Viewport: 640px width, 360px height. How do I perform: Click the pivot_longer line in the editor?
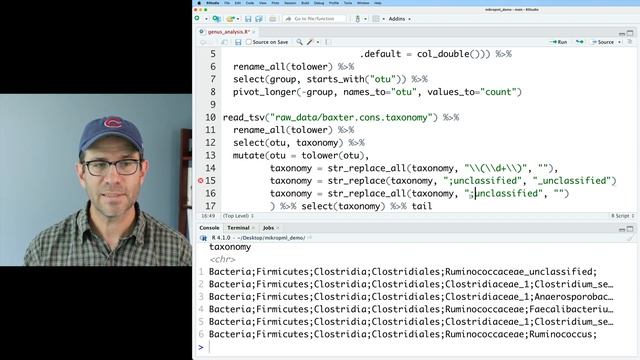tap(377, 92)
